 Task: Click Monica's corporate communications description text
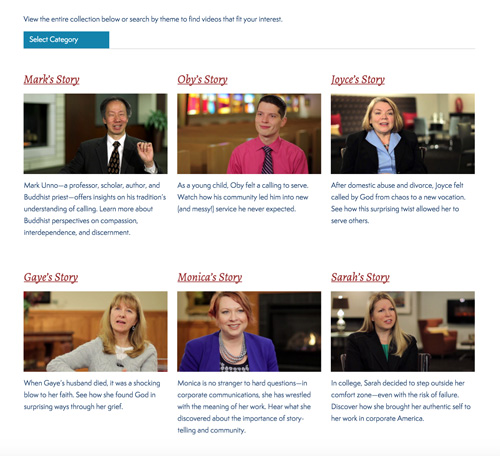tap(244, 407)
